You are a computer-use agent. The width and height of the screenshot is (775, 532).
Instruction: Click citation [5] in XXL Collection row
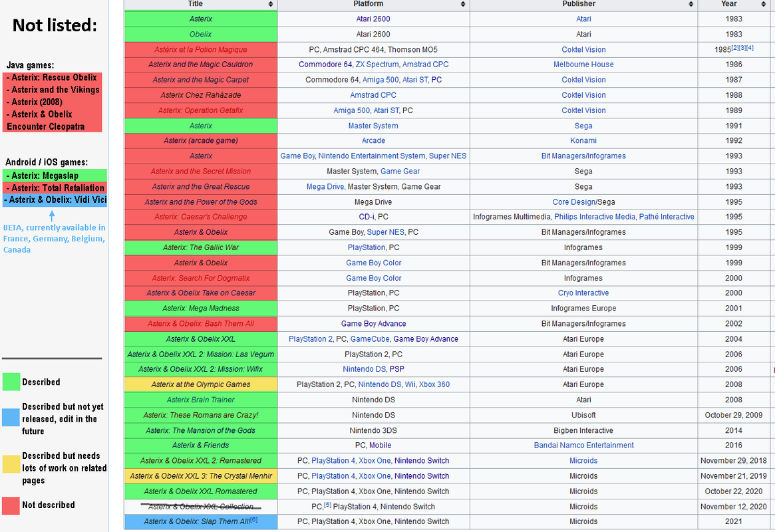[328, 504]
